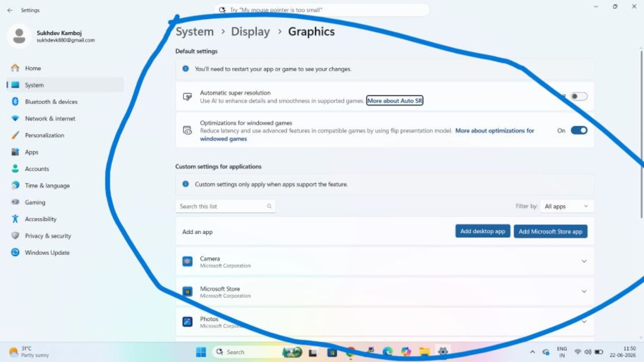Open Accessibility settings
The width and height of the screenshot is (644, 362).
65,219
